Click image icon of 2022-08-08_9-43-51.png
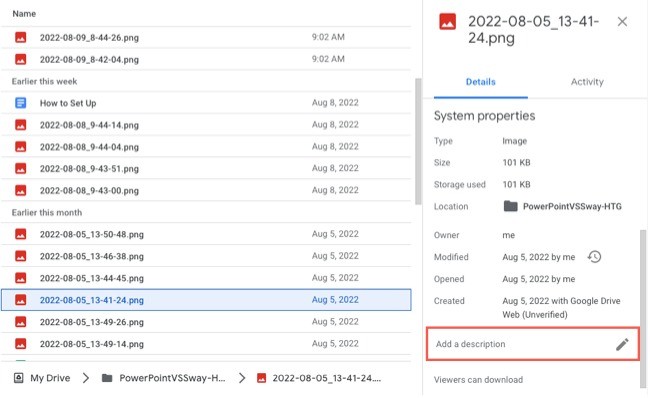Viewport: 650px width, 398px height. tap(21, 169)
